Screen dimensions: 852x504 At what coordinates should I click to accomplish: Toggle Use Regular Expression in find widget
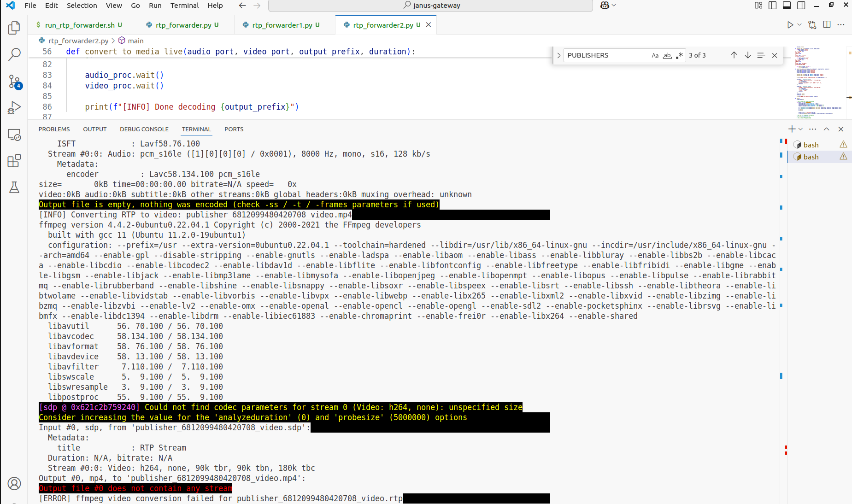click(x=679, y=55)
